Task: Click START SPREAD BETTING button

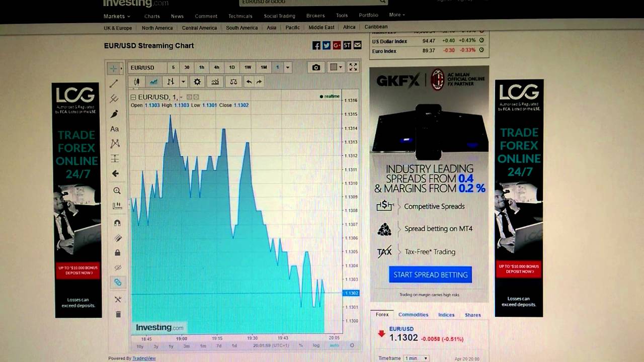Action: [x=430, y=275]
